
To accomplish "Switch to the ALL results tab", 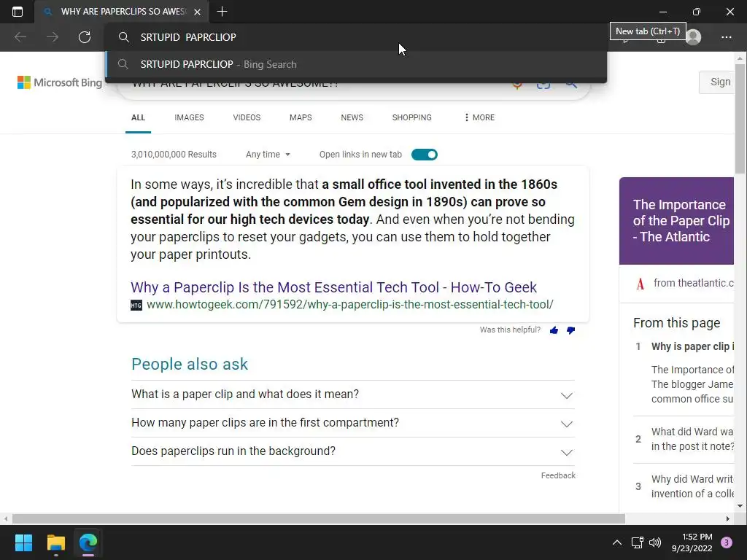I will pos(138,117).
